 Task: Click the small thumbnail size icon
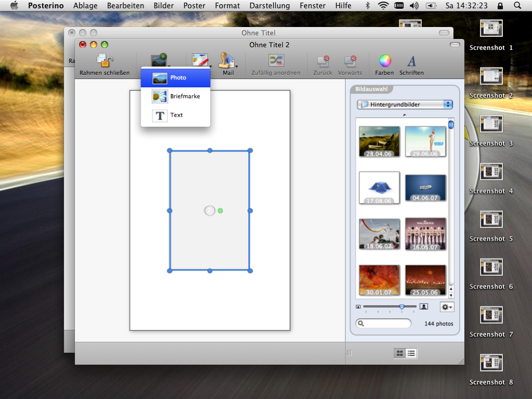[358, 307]
